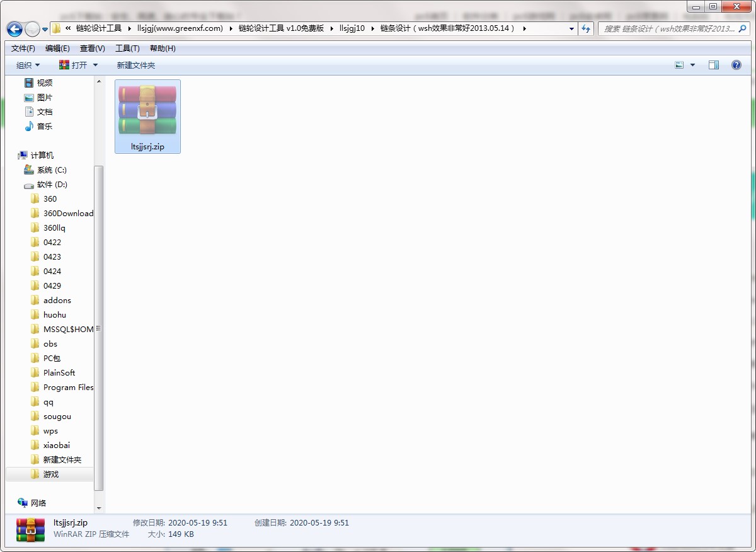
Task: Go forward using the Forward arrow button
Action: [32, 28]
